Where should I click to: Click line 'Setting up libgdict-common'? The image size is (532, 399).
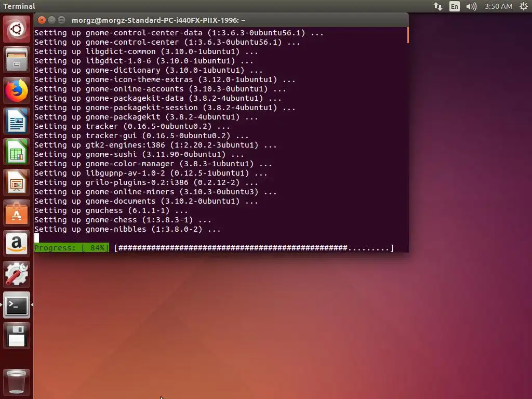146,51
